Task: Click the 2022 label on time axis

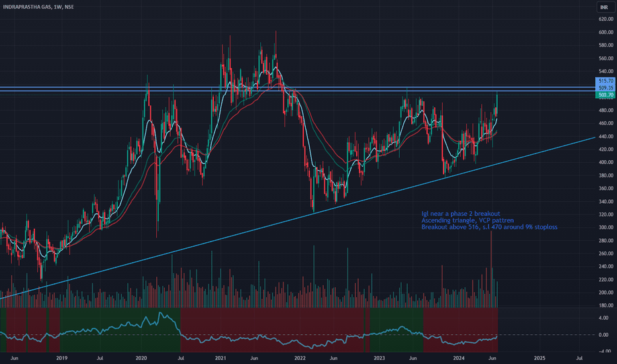Action: (300, 358)
